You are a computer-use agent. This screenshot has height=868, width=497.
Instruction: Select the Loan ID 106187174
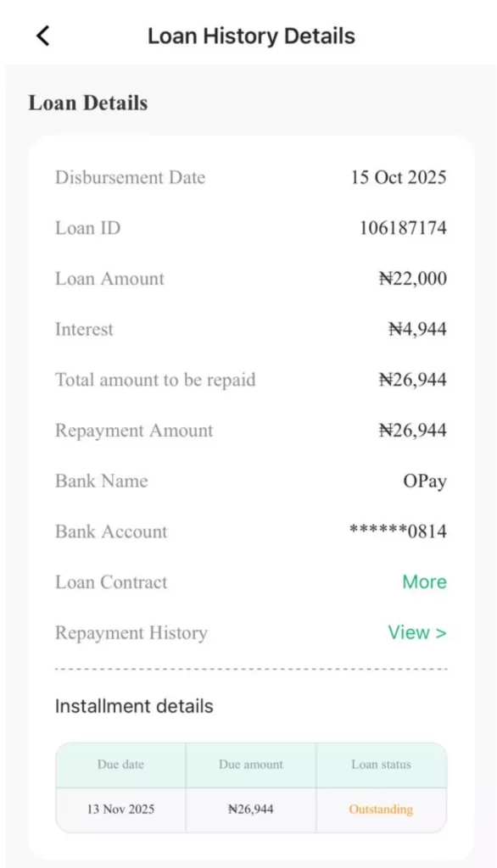(405, 228)
